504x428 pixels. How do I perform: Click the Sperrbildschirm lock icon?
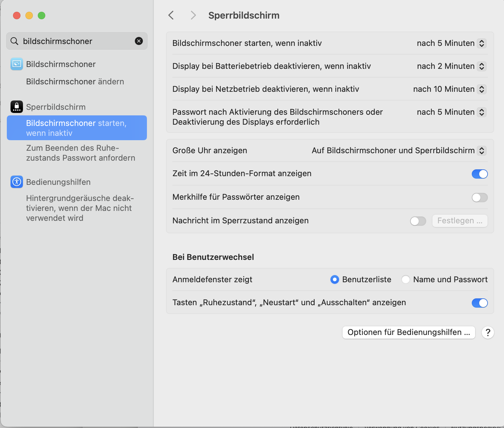[17, 107]
